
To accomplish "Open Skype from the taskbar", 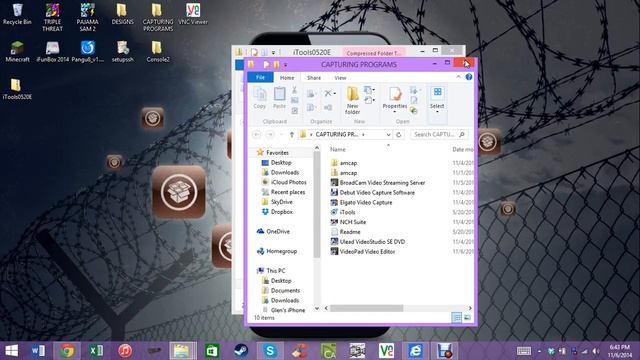I will point(270,351).
